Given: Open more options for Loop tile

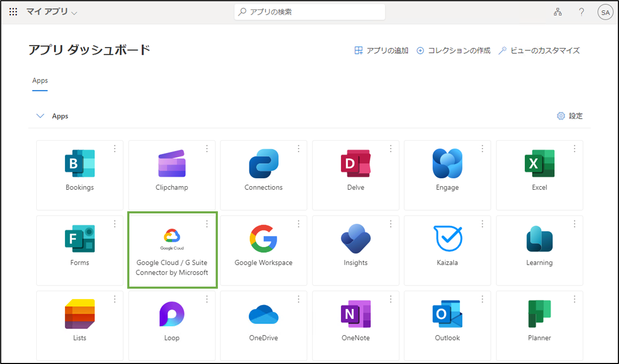Looking at the screenshot, I should [207, 299].
